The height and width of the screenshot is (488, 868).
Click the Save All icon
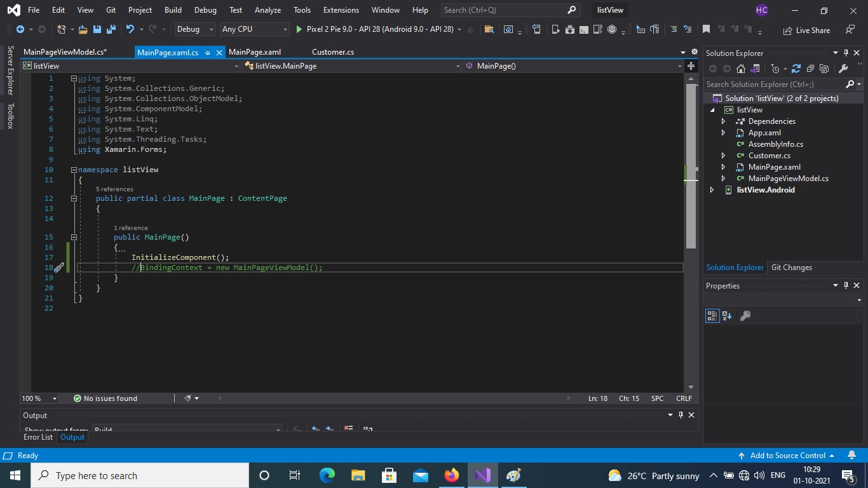pyautogui.click(x=111, y=29)
